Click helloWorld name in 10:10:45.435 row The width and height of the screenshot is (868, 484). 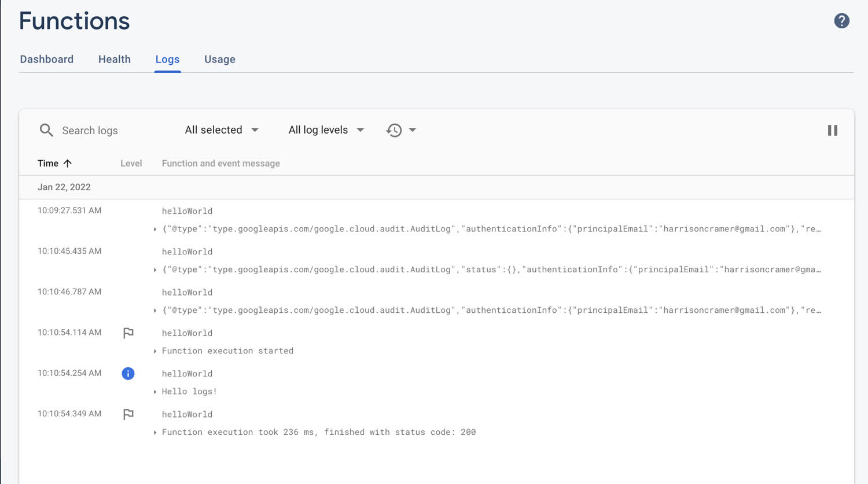click(187, 252)
